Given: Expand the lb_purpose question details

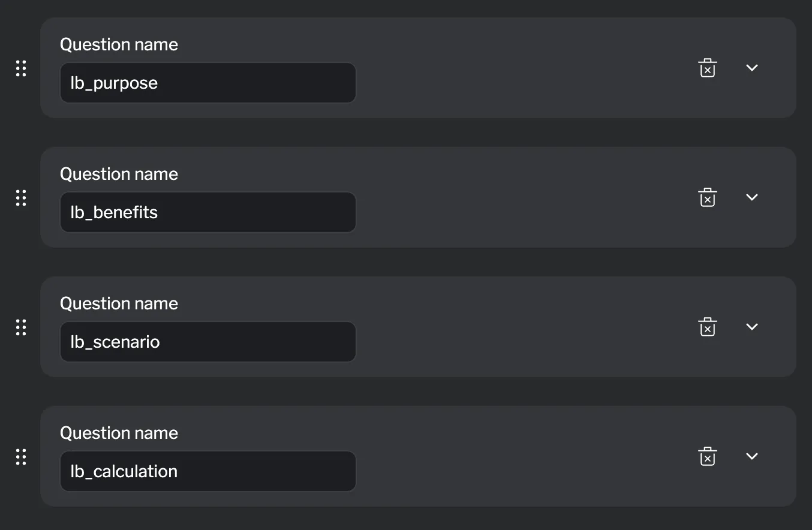Looking at the screenshot, I should coord(752,68).
